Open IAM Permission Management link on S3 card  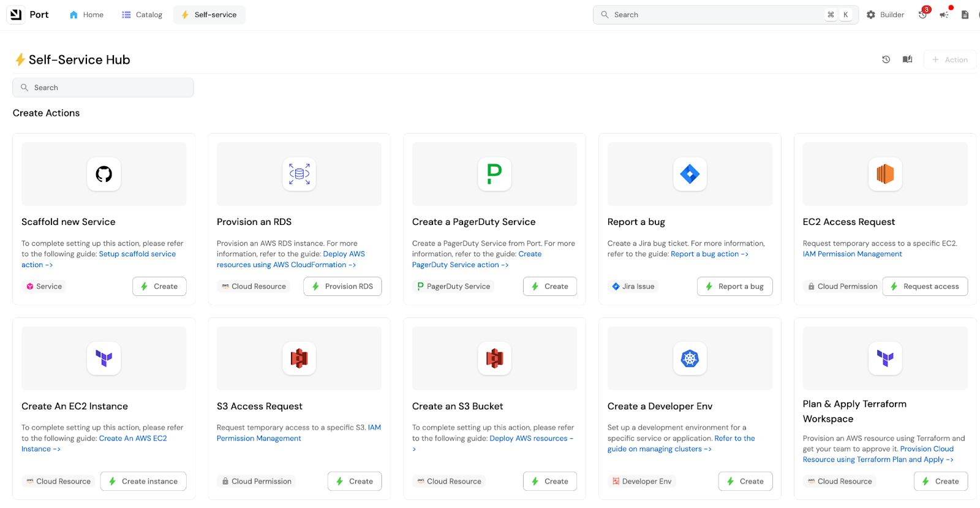click(x=258, y=438)
